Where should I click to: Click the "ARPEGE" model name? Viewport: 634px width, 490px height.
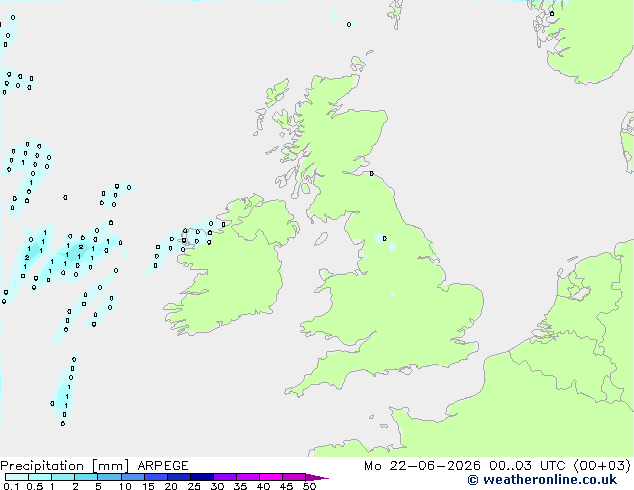163,466
